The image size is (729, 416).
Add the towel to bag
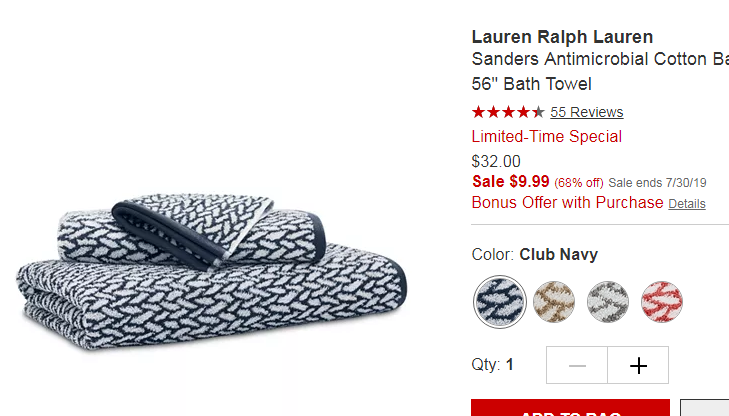[x=570, y=407]
